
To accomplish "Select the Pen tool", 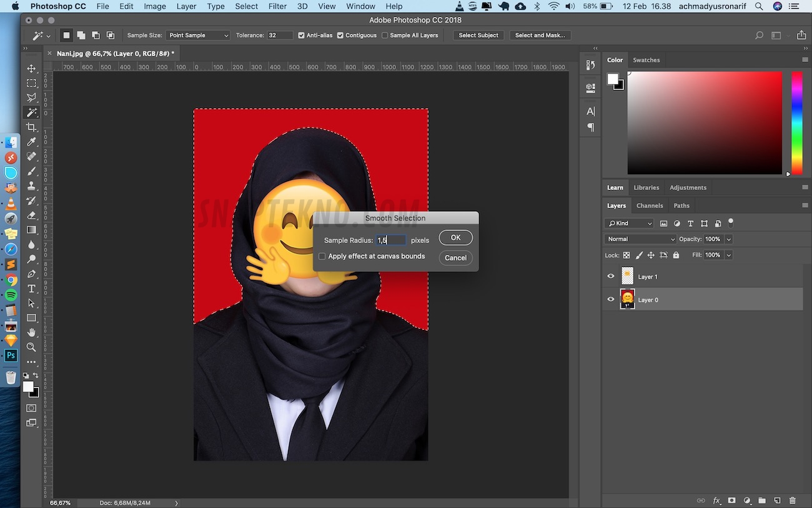I will point(31,274).
